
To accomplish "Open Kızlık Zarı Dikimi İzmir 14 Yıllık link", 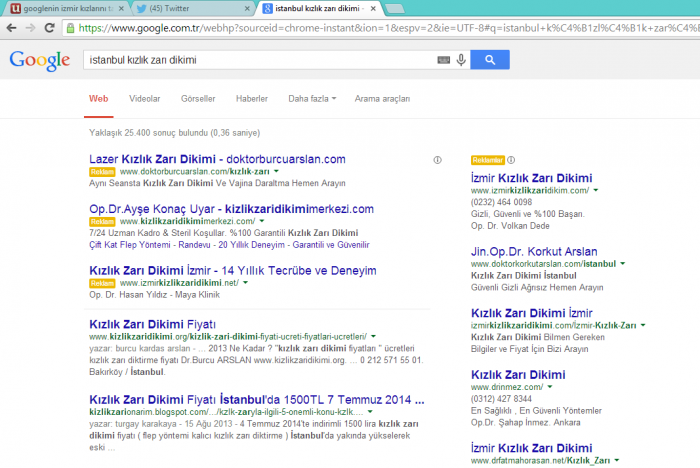I will tap(233, 271).
